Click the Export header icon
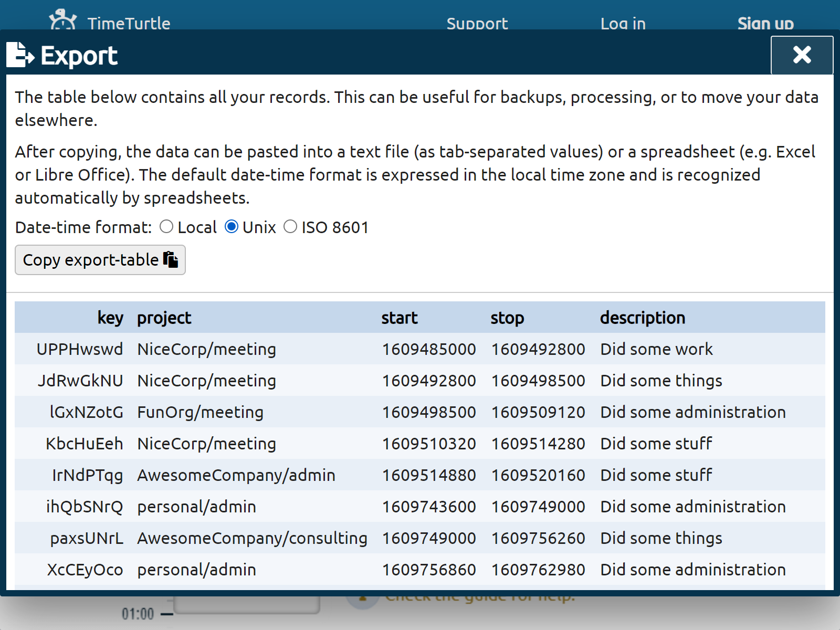The width and height of the screenshot is (840, 630). [20, 55]
